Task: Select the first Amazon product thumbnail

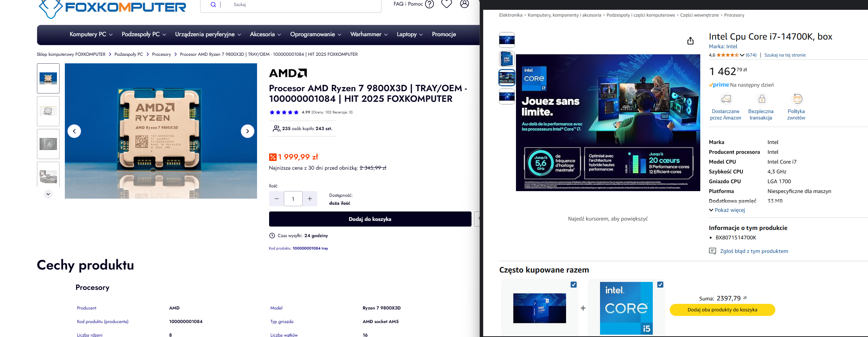Action: (507, 40)
